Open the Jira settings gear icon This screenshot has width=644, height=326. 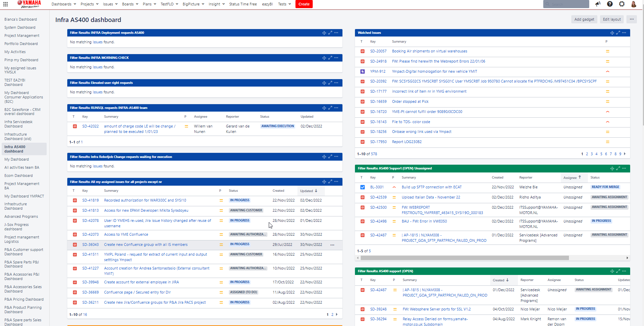coord(622,4)
